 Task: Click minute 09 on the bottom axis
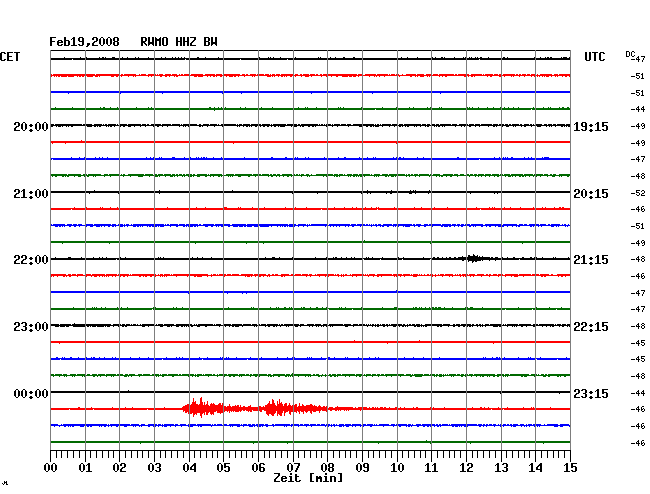(x=362, y=467)
